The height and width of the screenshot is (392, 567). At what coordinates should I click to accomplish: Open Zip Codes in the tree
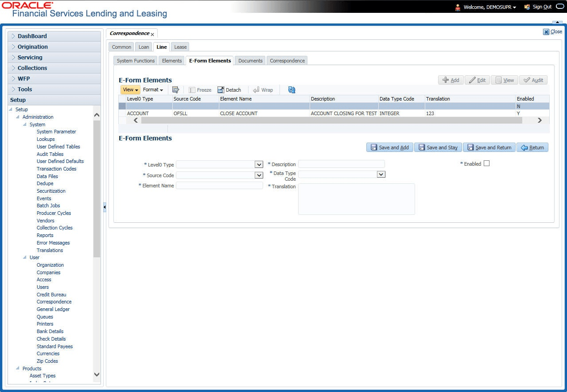[x=47, y=361]
